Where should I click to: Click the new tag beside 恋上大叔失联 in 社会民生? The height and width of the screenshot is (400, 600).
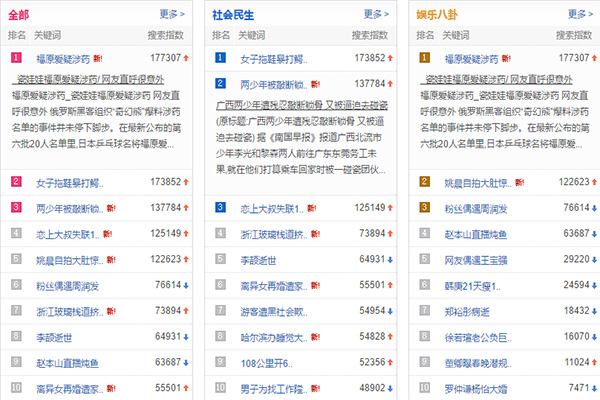coord(311,208)
